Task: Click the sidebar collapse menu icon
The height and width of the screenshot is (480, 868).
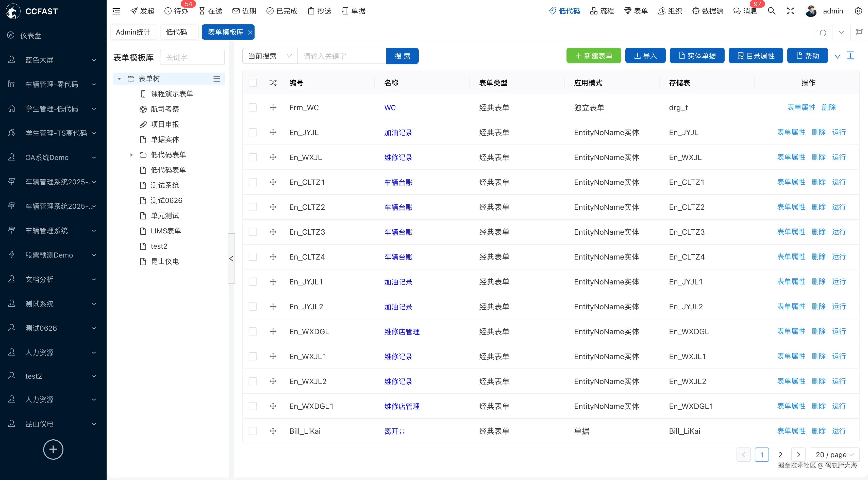Action: pos(116,11)
